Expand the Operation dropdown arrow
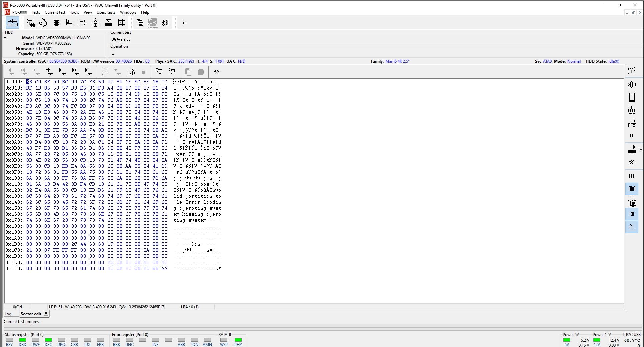Viewport: 644px width, 347px height. pyautogui.click(x=113, y=54)
